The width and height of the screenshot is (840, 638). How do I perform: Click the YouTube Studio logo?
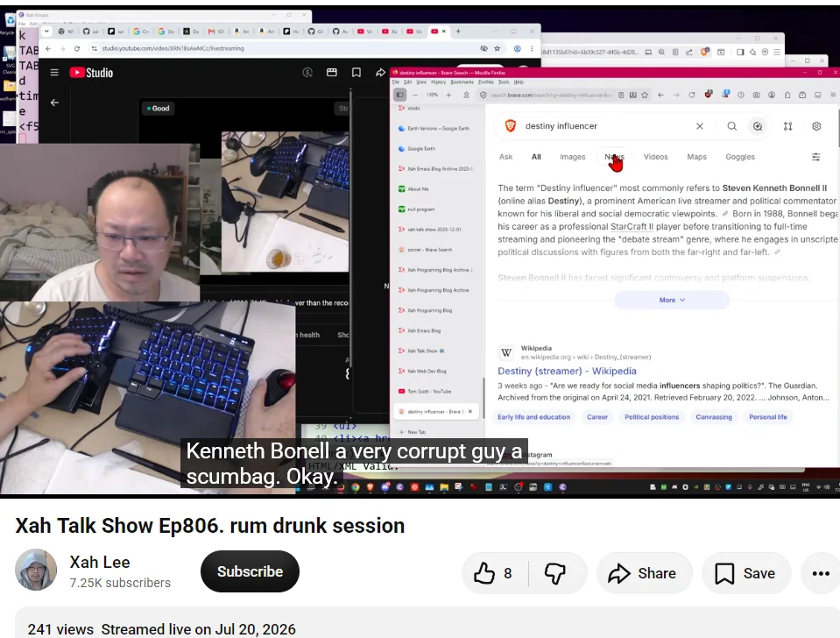(92, 73)
